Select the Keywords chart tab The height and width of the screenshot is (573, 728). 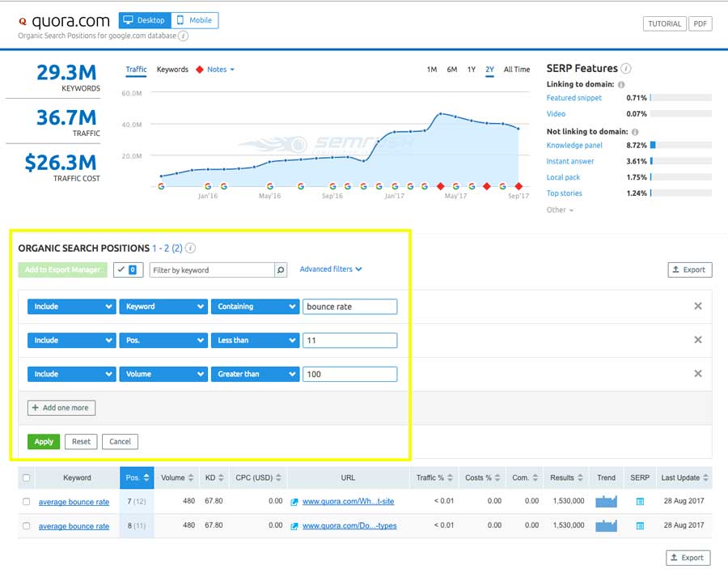click(172, 70)
